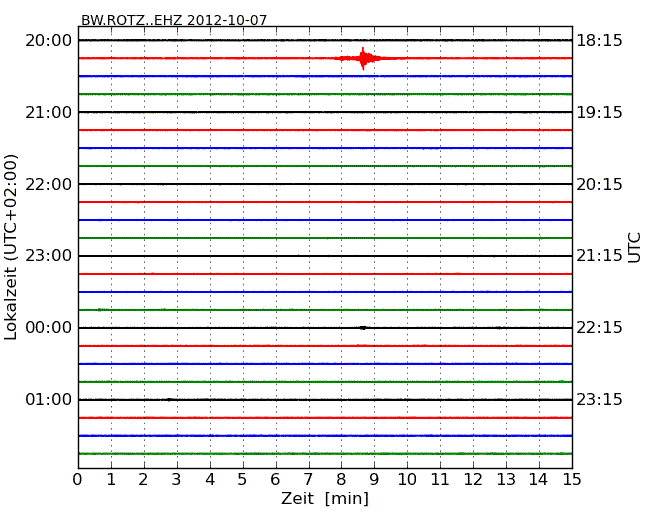The height and width of the screenshot is (520, 650).
Task: Click the small black blip on the 00:00 trace
Action: (363, 328)
